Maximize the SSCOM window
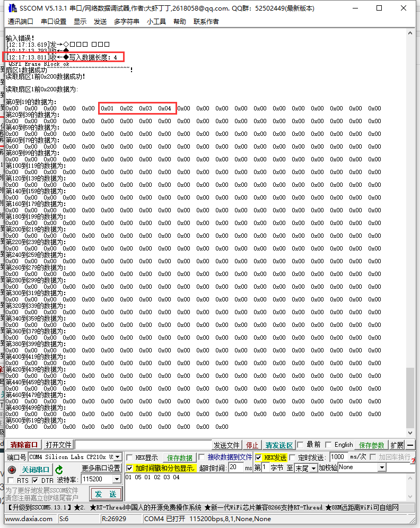Viewport: 420px width, 528px height. [379, 8]
